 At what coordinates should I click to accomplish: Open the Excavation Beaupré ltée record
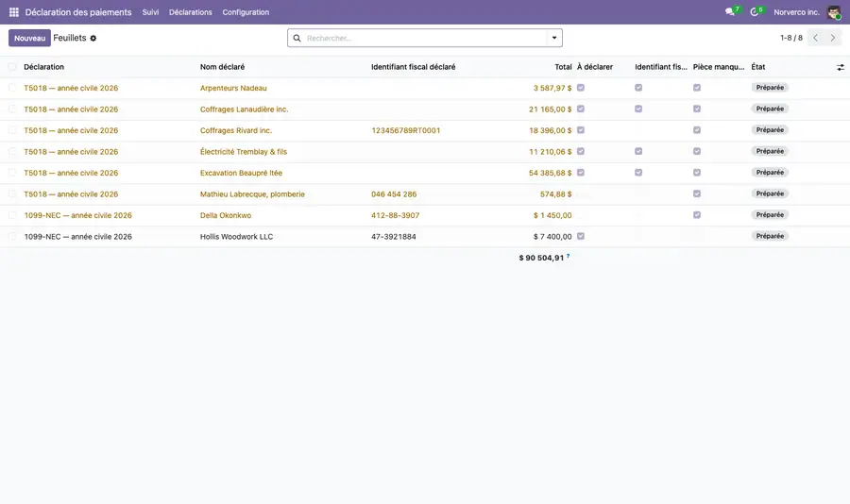pyautogui.click(x=241, y=173)
